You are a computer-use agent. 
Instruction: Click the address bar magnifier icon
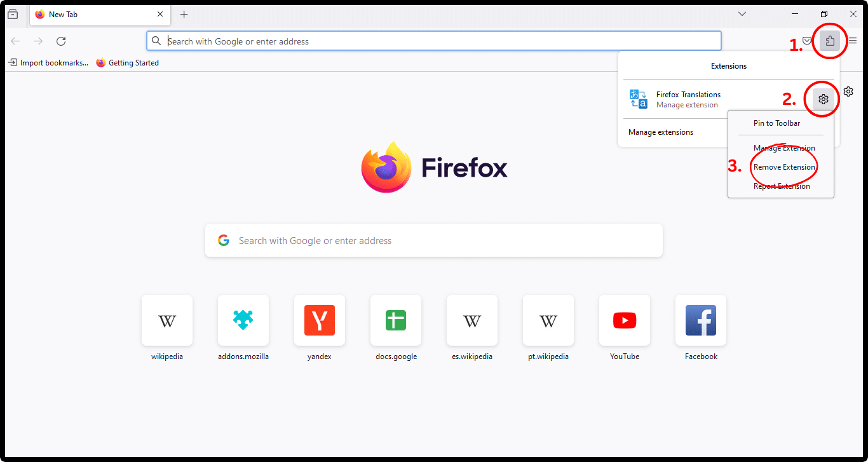click(x=156, y=41)
